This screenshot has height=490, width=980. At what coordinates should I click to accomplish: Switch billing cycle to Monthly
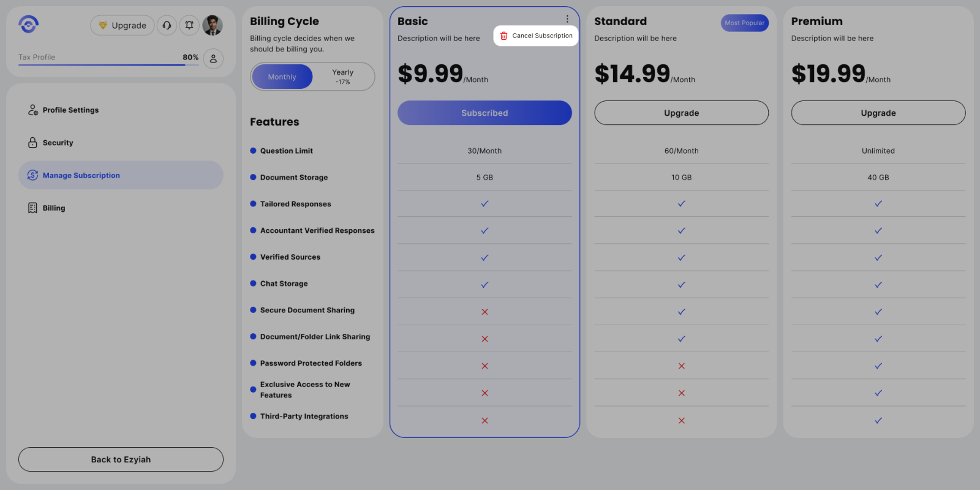click(x=282, y=77)
